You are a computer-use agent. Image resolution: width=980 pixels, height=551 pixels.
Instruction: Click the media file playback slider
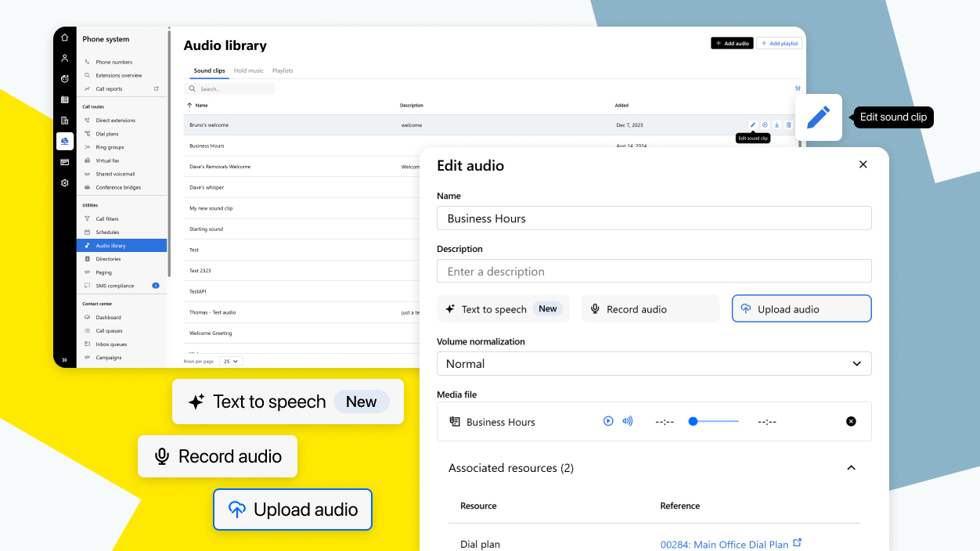pos(715,421)
